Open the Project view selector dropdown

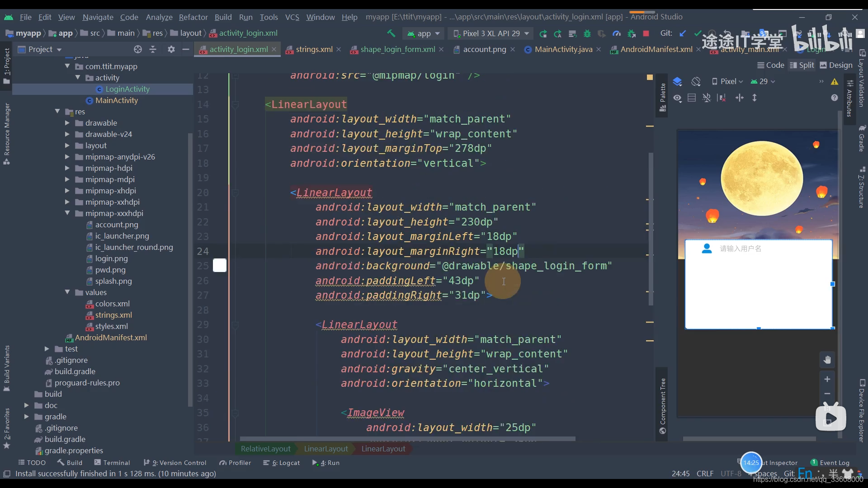click(40, 49)
